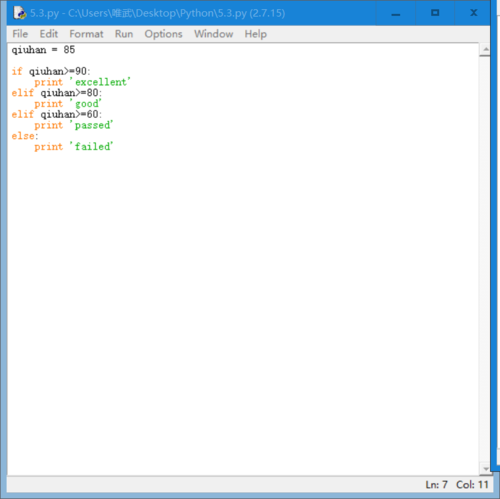Click the line 'elif qiuhan>=80:'
Screen dimensions: 500x499
pyautogui.click(x=57, y=93)
